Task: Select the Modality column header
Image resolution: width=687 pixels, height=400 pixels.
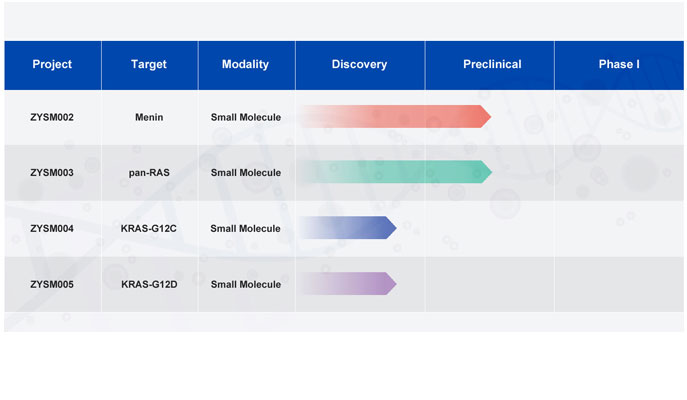Action: pos(246,65)
